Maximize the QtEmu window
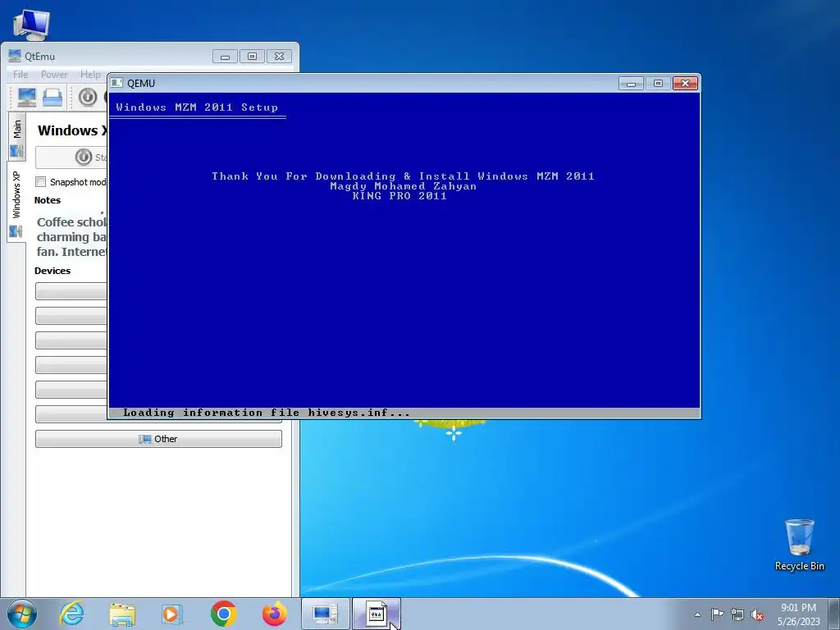This screenshot has width=840, height=630. pyautogui.click(x=252, y=57)
